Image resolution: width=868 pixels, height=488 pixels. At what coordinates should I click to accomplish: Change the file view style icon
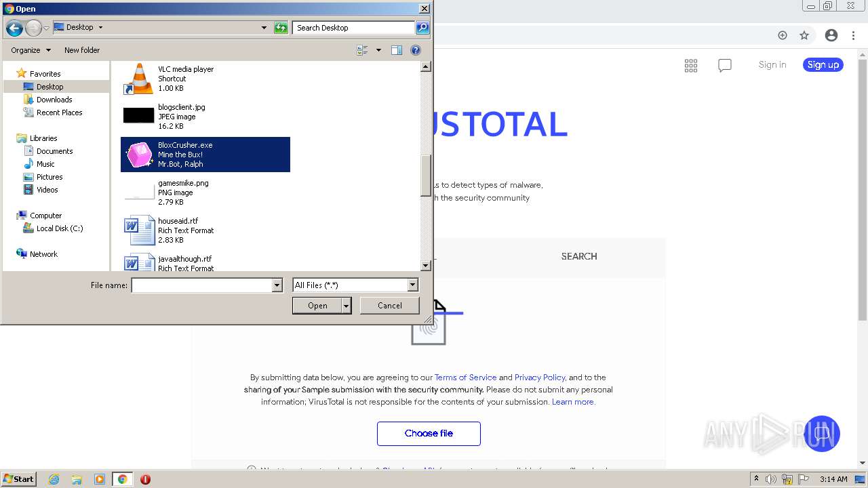coord(362,50)
